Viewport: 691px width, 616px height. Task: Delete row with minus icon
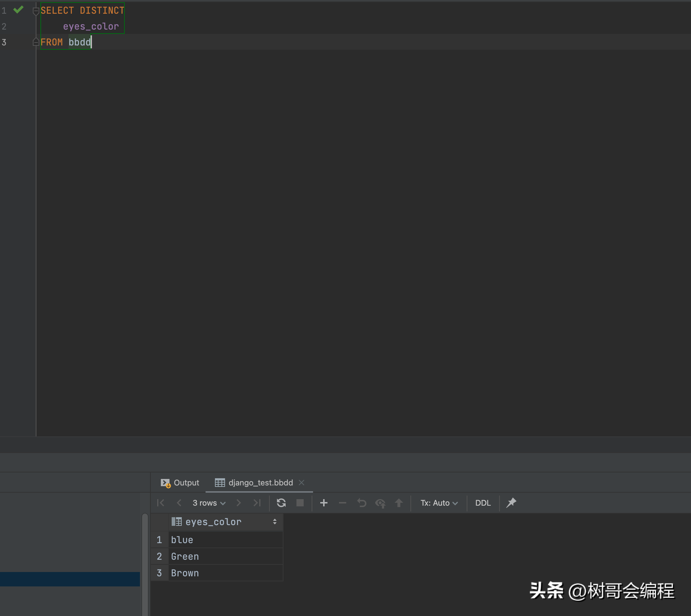pos(343,503)
